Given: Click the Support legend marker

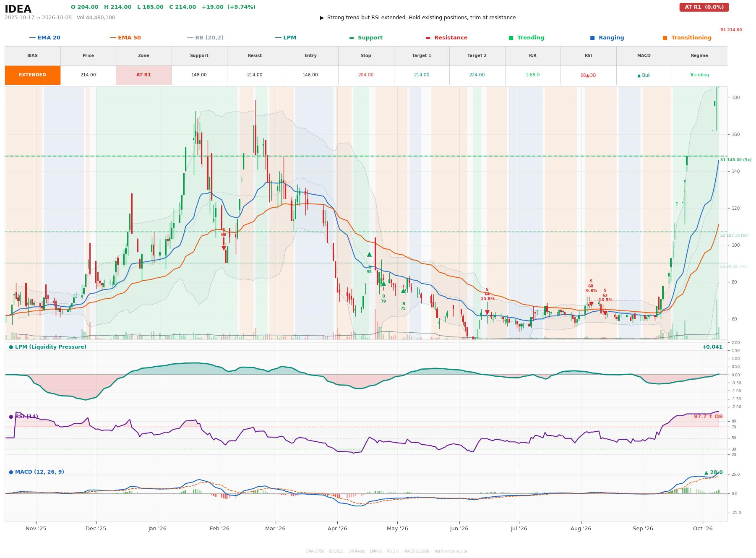Looking at the screenshot, I should pos(352,38).
